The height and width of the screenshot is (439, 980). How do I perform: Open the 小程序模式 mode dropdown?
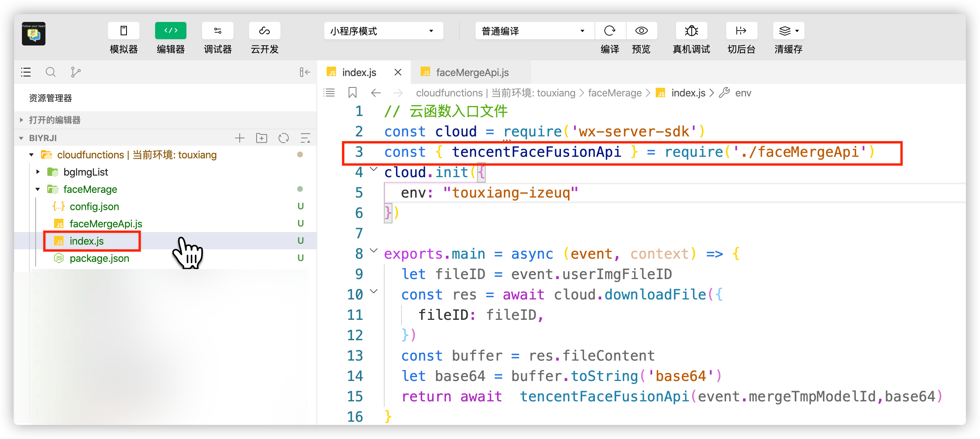click(383, 31)
